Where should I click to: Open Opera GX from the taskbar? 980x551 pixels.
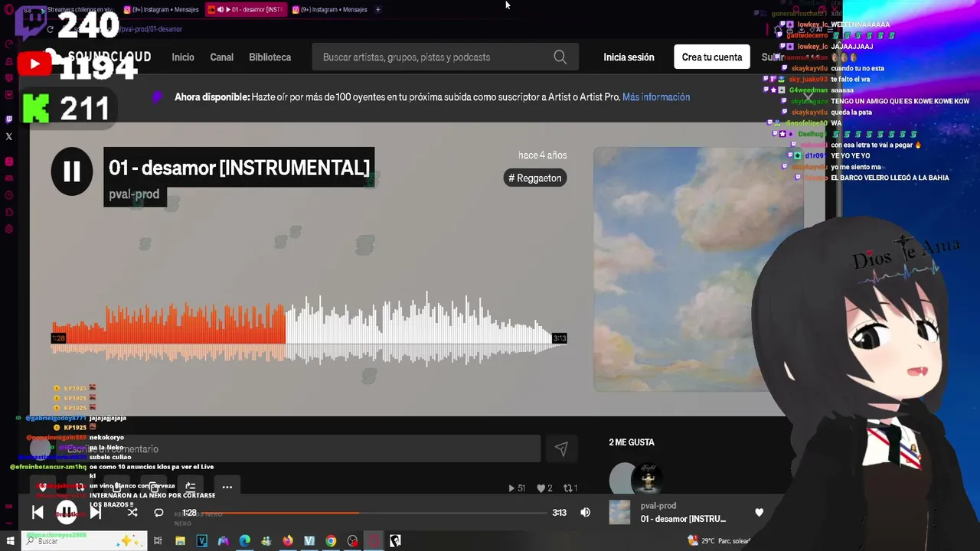[374, 541]
